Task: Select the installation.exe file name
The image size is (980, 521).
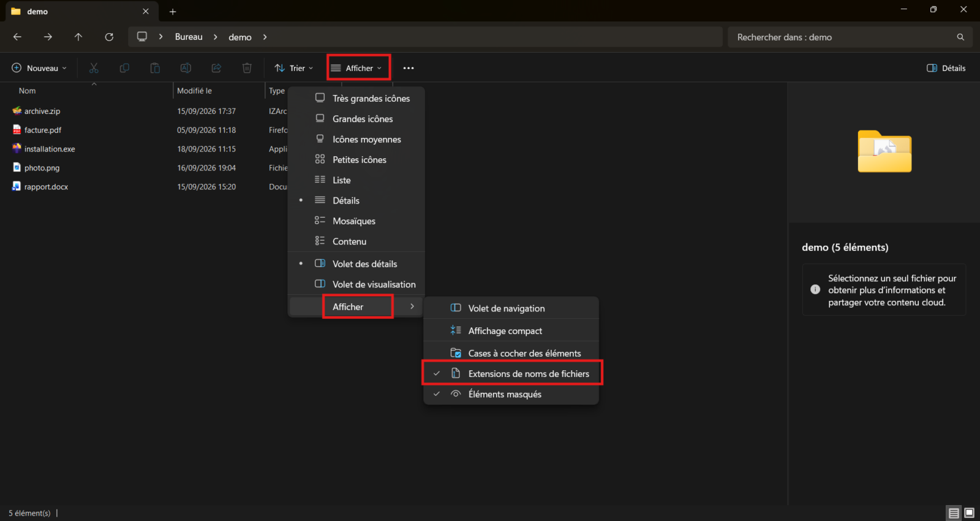Action: point(50,149)
